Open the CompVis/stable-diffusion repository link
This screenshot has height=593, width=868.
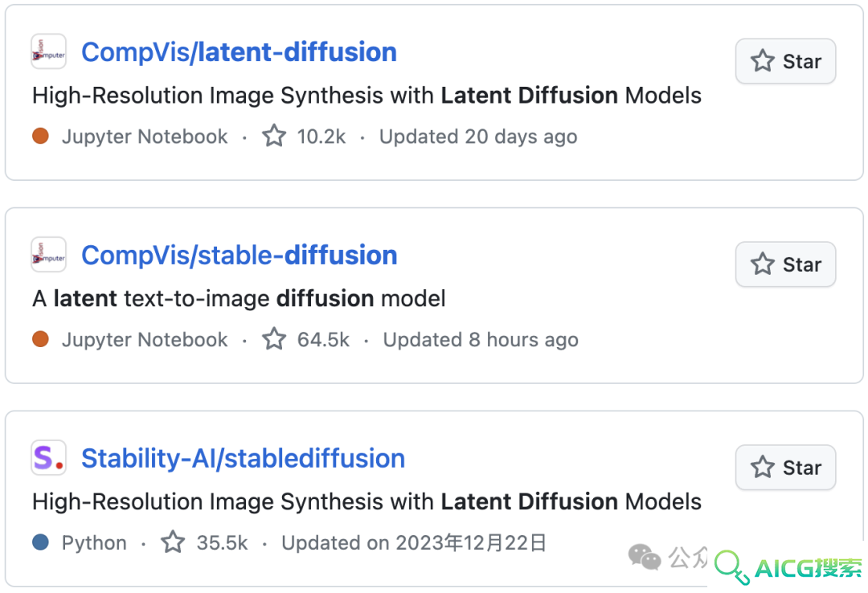(240, 256)
